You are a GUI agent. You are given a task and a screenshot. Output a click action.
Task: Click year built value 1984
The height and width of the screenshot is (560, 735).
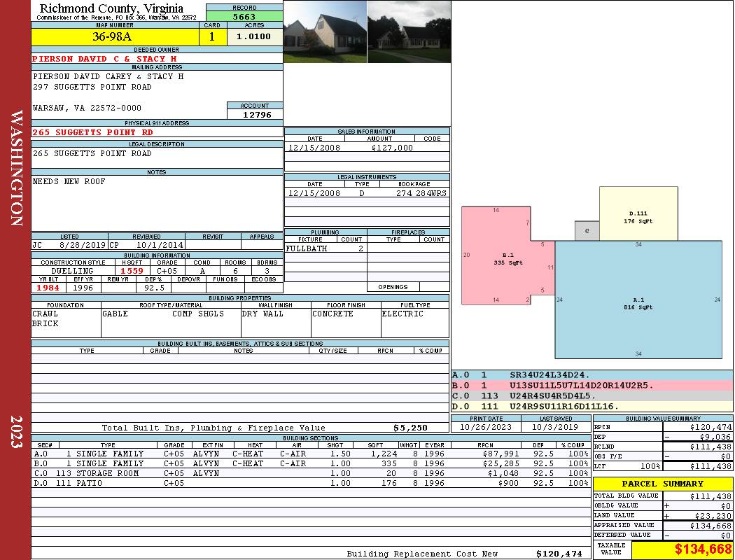tap(48, 288)
